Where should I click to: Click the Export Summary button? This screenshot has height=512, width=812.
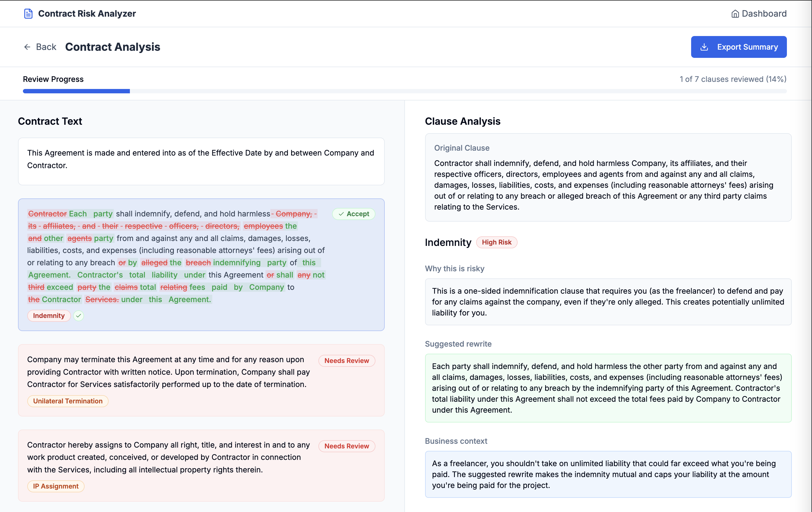click(739, 47)
